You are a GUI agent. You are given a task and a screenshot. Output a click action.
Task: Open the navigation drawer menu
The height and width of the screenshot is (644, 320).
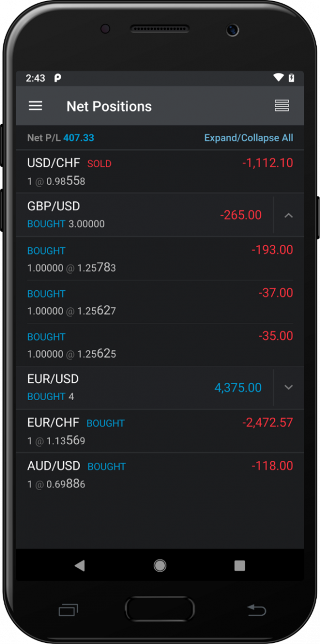[x=35, y=105]
